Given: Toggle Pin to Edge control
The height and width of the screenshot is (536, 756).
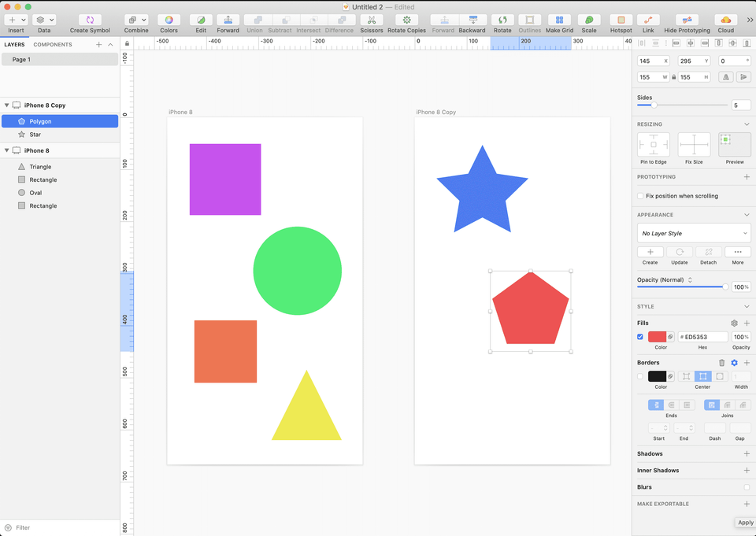Looking at the screenshot, I should [654, 145].
